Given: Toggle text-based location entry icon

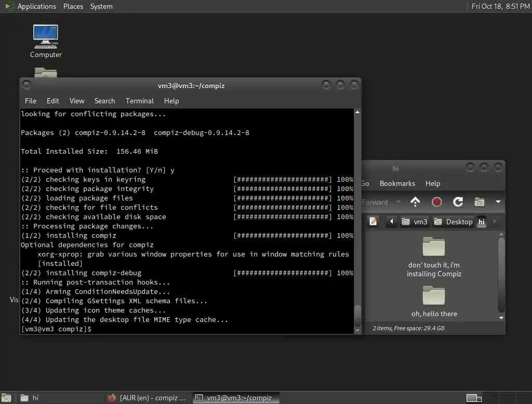Looking at the screenshot, I should click(x=373, y=222).
